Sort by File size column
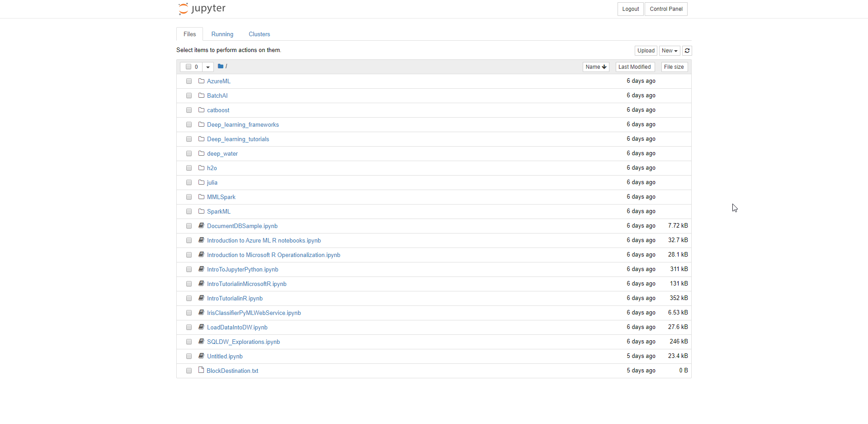868x424 pixels. (674, 67)
